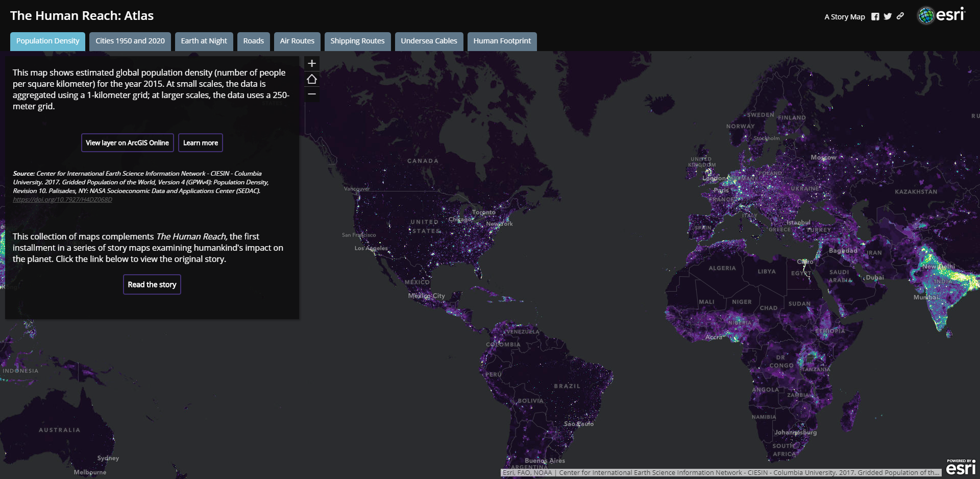Reset map to home extent
This screenshot has width=980, height=479.
[x=312, y=79]
